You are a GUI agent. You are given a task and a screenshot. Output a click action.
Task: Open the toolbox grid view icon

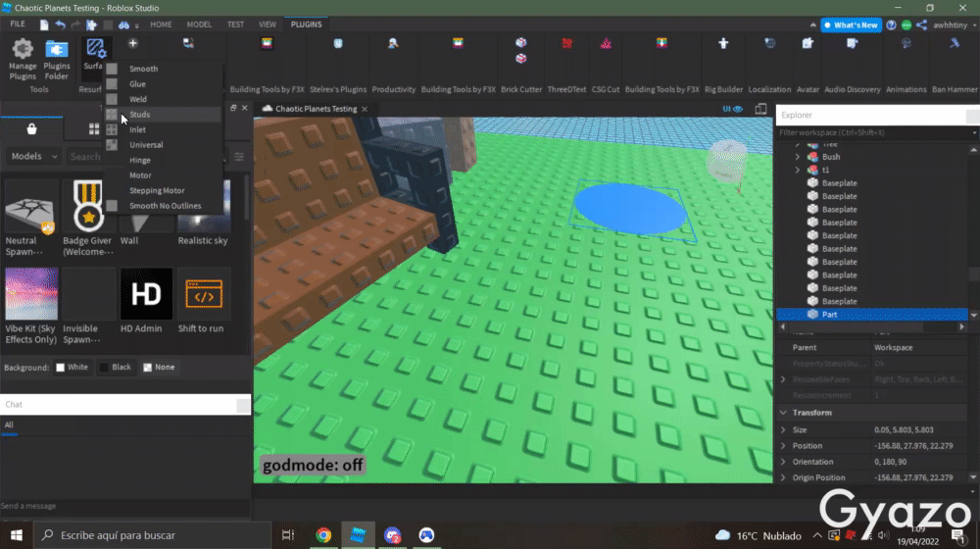[94, 128]
